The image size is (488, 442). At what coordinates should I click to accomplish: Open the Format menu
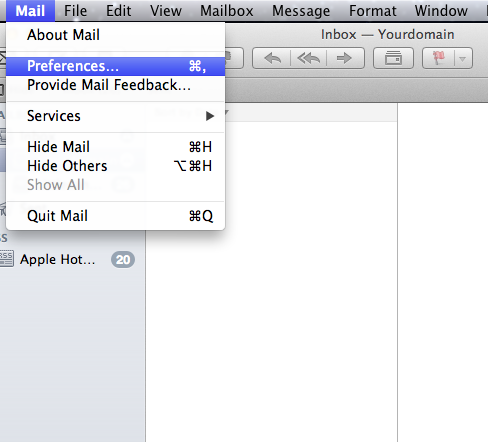point(373,11)
